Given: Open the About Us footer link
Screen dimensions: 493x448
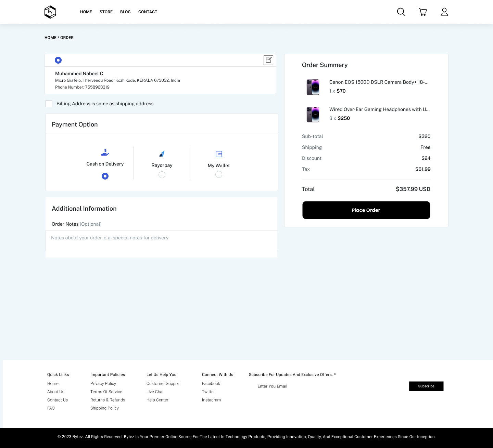Looking at the screenshot, I should tap(56, 392).
